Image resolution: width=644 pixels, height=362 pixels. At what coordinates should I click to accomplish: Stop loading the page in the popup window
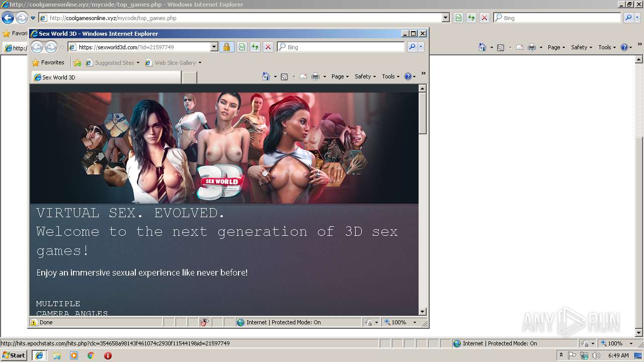coord(268,47)
